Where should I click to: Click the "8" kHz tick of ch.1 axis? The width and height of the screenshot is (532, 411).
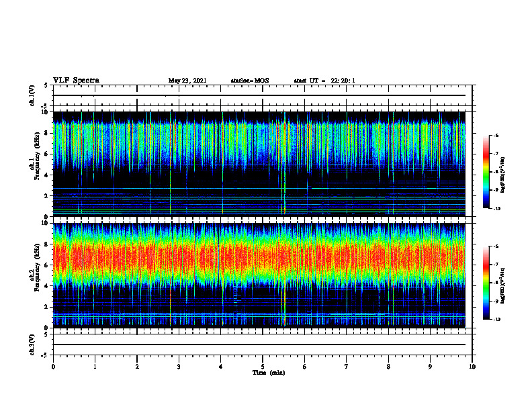click(47, 133)
